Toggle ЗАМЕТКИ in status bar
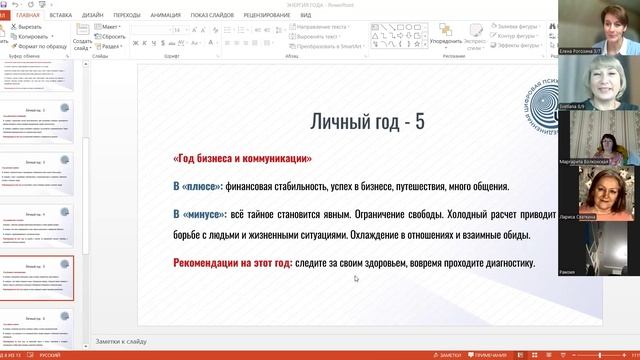Screen dimensions: 640x360 click(447, 355)
